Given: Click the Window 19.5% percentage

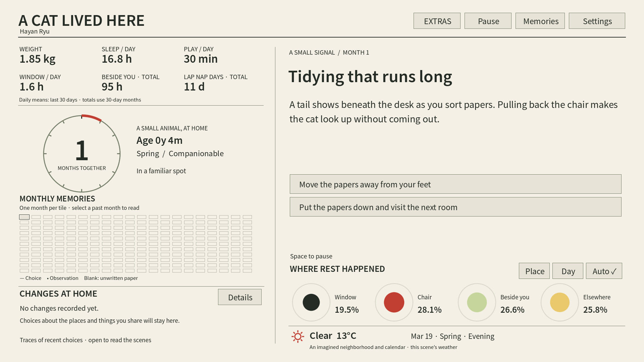Looking at the screenshot, I should coord(347,310).
